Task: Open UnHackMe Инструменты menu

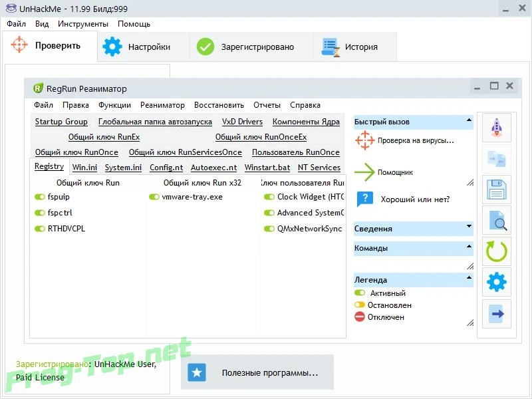Action: point(83,24)
